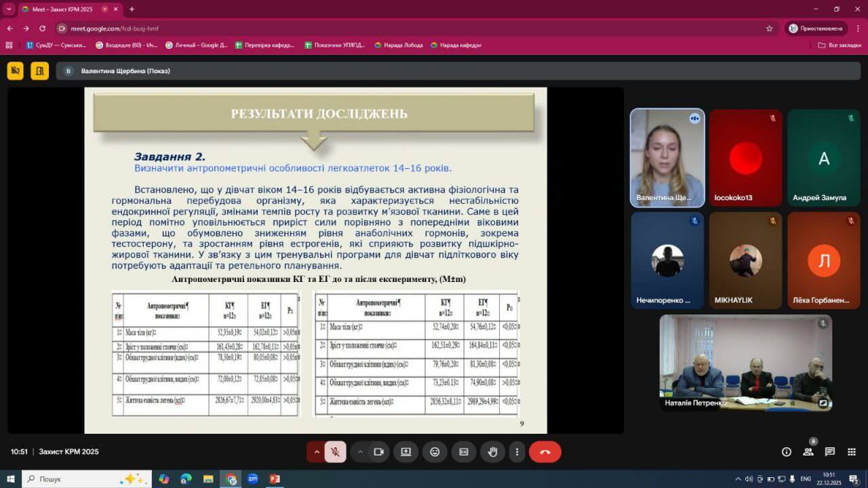Screen dimensions: 868x488
Task: Open the Перевірка кафедр bookmark
Action: click(x=265, y=45)
